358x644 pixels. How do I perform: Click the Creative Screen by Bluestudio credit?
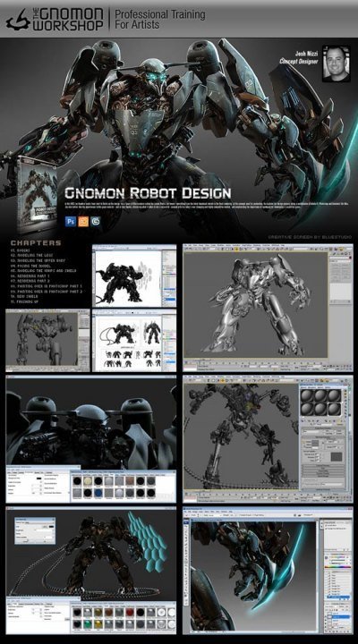(x=310, y=237)
